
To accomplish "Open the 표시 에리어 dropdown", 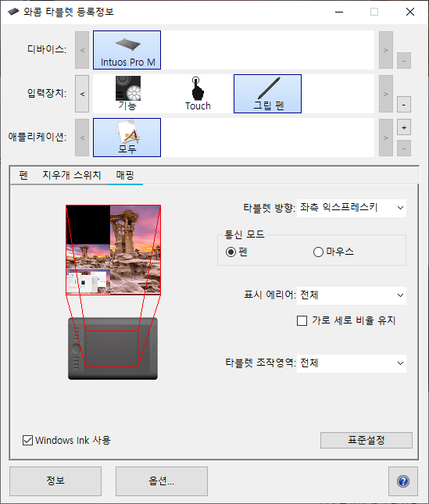I will click(352, 295).
